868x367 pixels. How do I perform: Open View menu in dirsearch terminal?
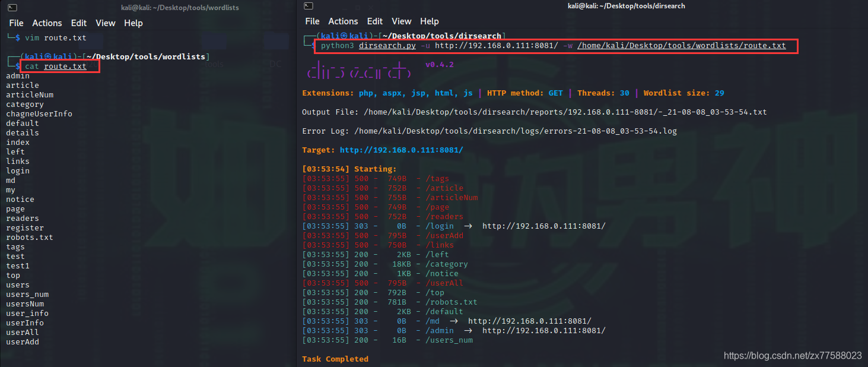point(402,21)
